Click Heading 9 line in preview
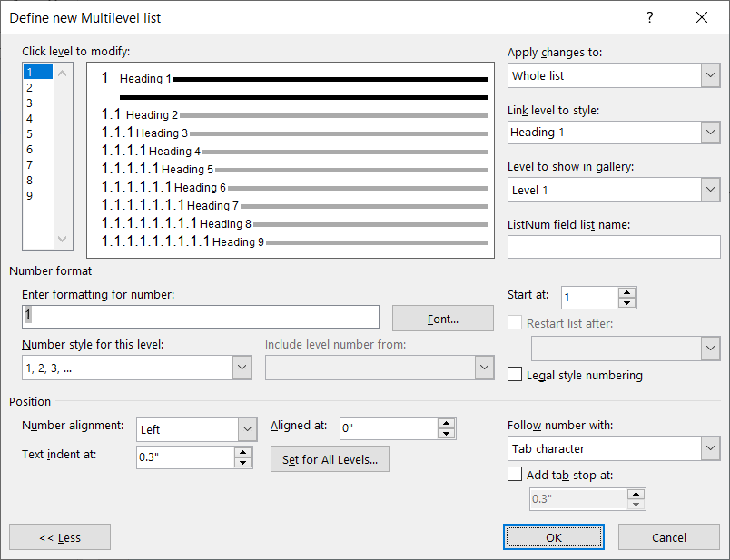This screenshot has height=560, width=730. pyautogui.click(x=294, y=241)
